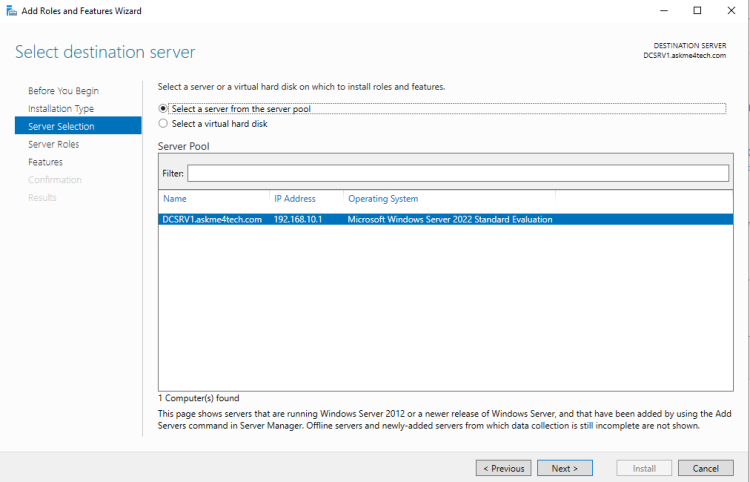This screenshot has height=482, width=750.
Task: Open the Server Selection step
Action: pyautogui.click(x=78, y=126)
